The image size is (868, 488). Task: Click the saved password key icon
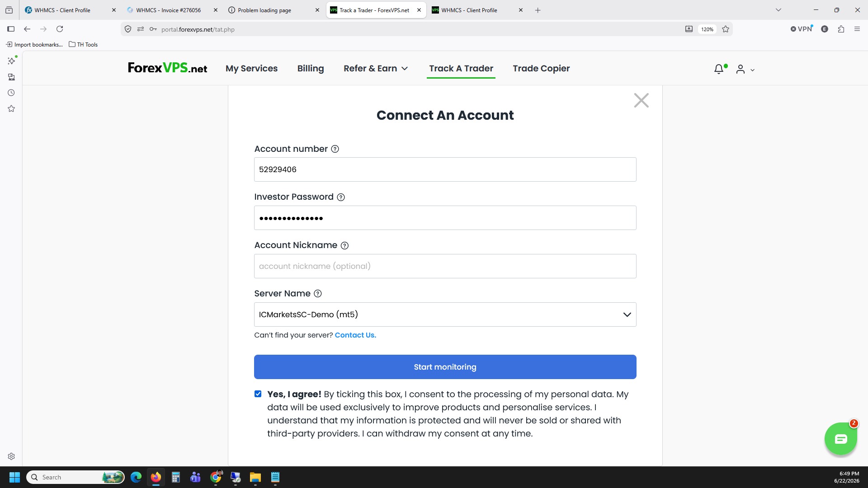(153, 29)
